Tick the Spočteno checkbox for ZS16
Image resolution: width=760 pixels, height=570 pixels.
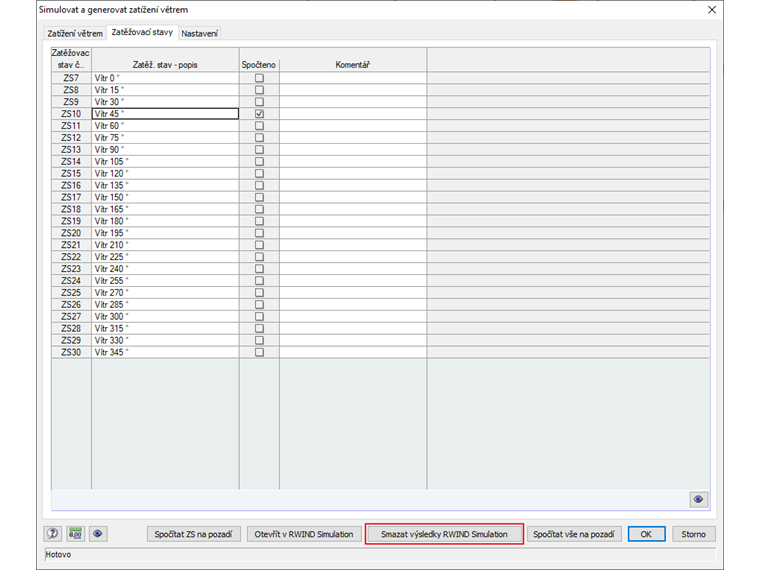(x=259, y=185)
